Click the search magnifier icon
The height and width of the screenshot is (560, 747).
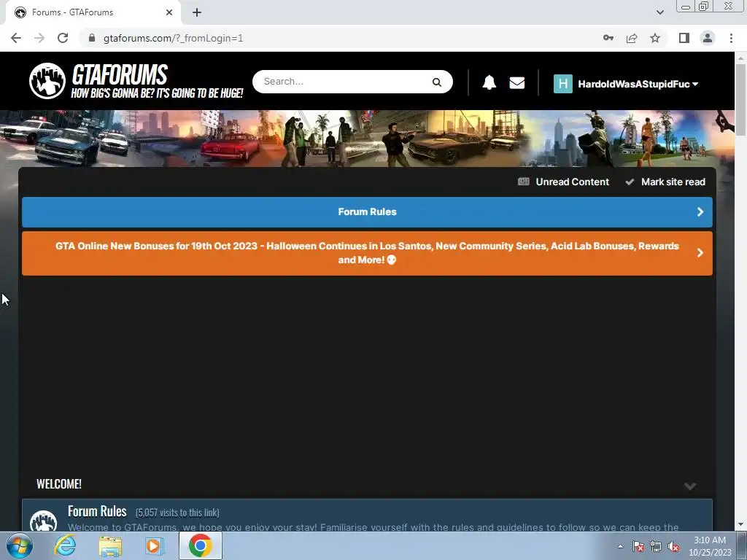436,82
